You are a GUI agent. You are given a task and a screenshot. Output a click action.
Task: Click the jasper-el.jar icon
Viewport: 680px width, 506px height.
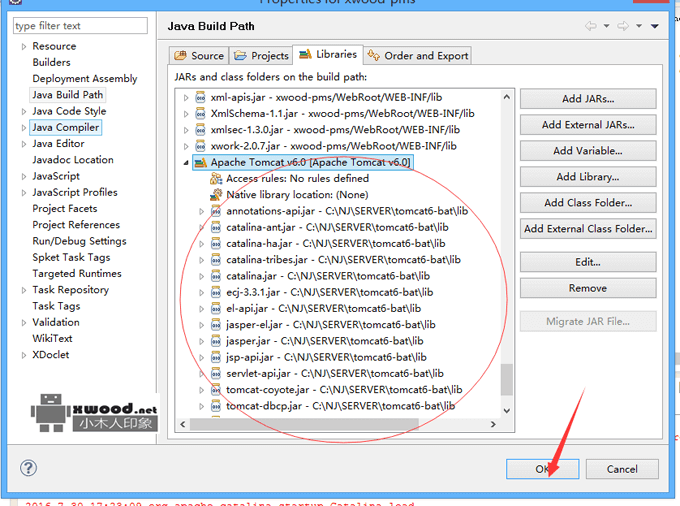[216, 325]
